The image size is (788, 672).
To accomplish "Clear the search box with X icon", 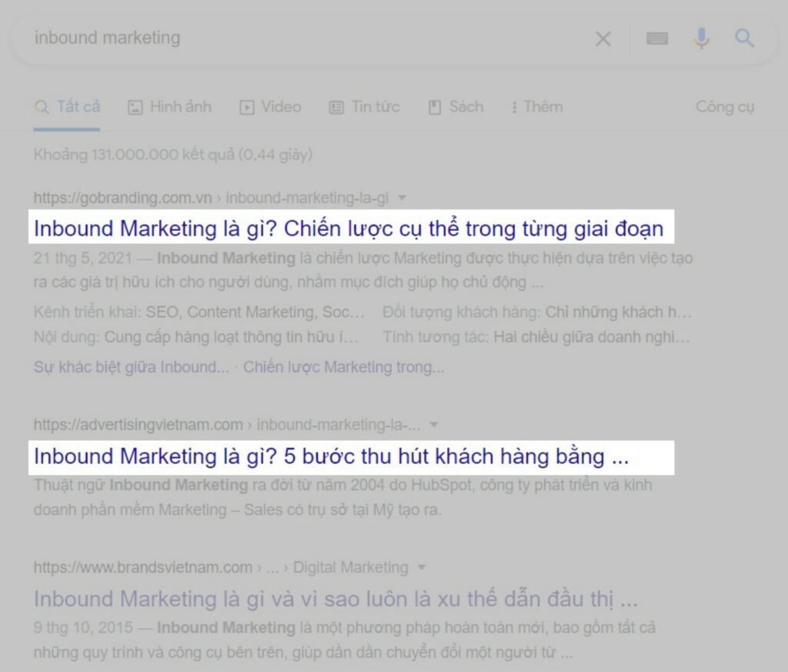I will click(x=603, y=38).
